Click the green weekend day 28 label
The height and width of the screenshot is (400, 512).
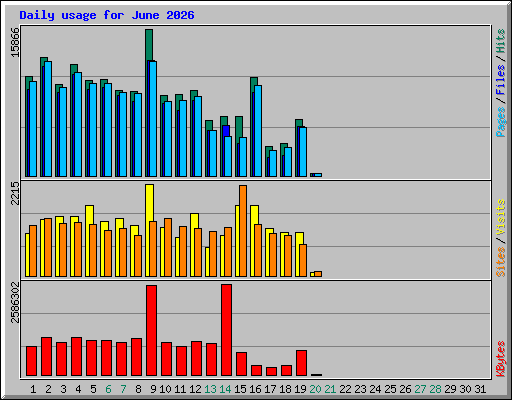(x=435, y=389)
